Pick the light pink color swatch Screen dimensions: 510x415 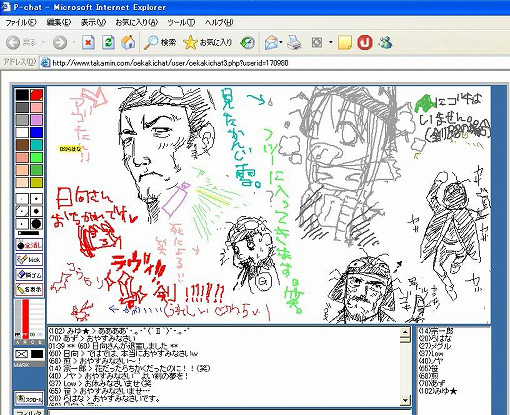(37, 107)
